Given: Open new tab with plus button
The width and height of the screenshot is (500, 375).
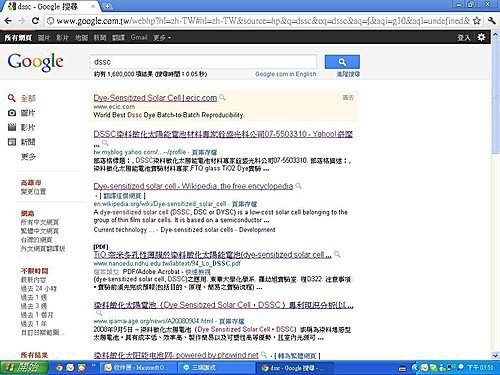Looking at the screenshot, I should pos(107,6).
